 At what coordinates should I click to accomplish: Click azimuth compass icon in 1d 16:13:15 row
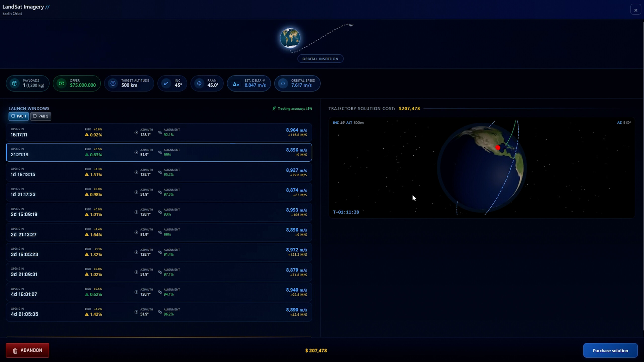tap(136, 172)
